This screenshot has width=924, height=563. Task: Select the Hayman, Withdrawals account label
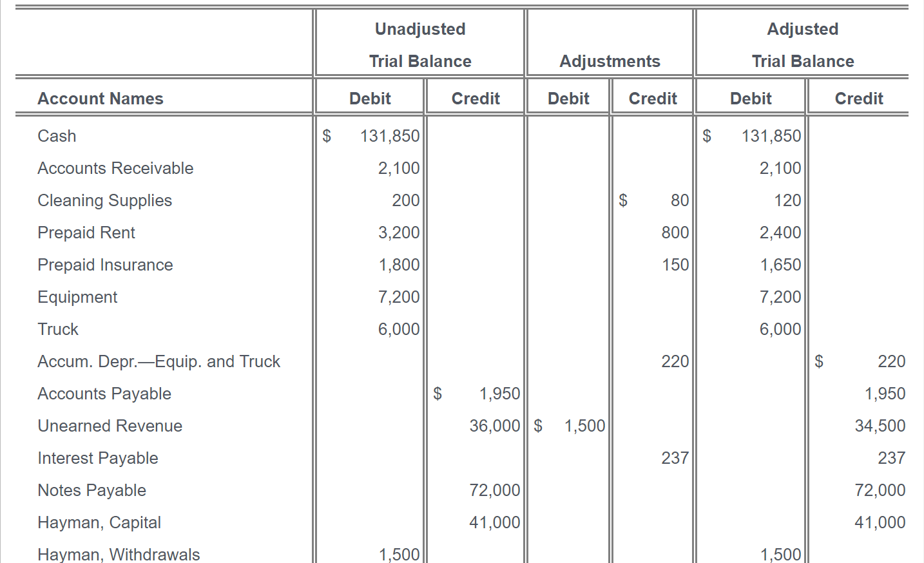[119, 554]
